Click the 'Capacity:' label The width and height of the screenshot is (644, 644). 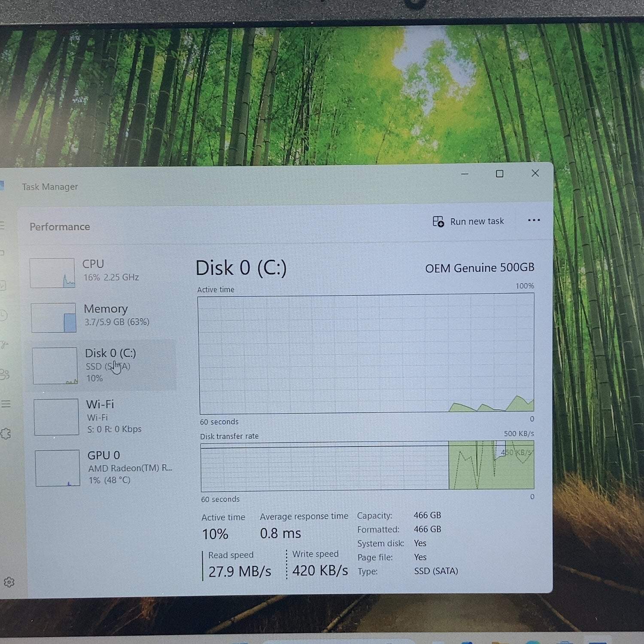[374, 516]
